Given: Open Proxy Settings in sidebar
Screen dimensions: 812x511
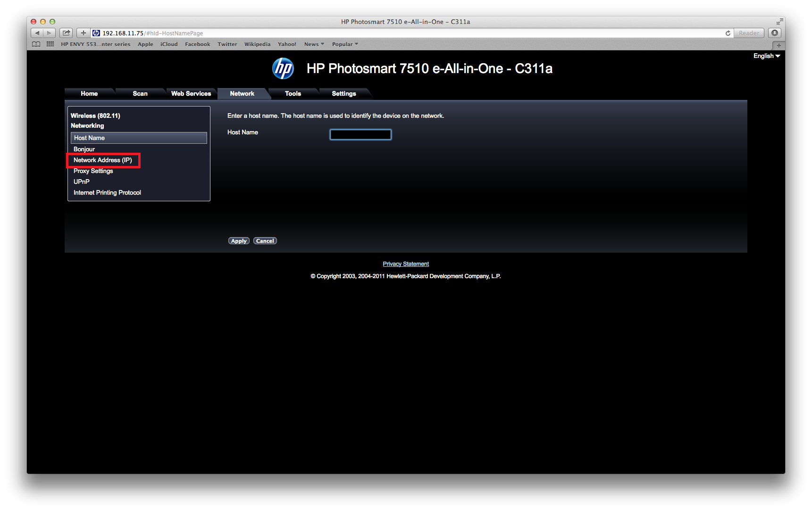Looking at the screenshot, I should (93, 171).
